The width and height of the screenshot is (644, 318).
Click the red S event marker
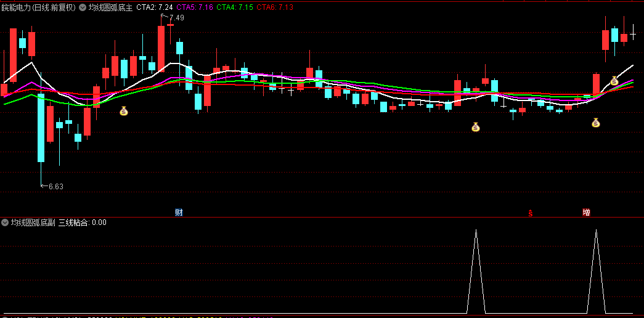tap(530, 213)
